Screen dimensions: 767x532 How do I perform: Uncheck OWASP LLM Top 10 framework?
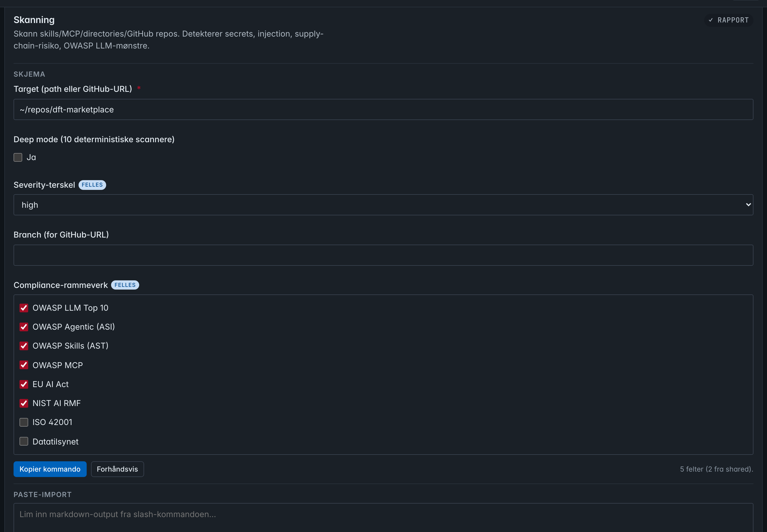tap(24, 308)
